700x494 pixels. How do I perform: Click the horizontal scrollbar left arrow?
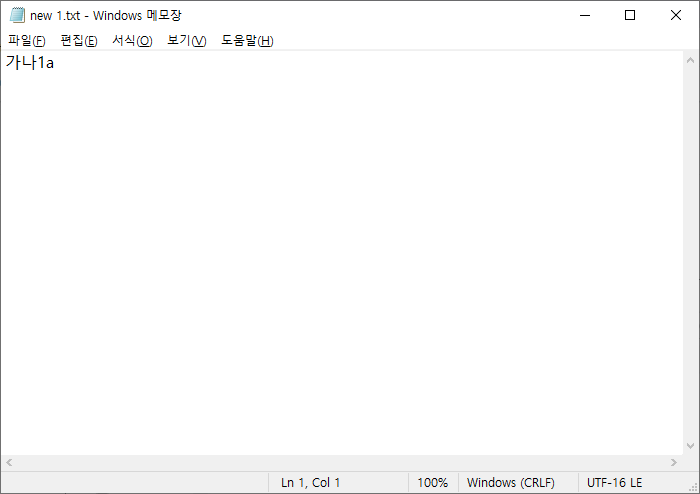point(9,462)
